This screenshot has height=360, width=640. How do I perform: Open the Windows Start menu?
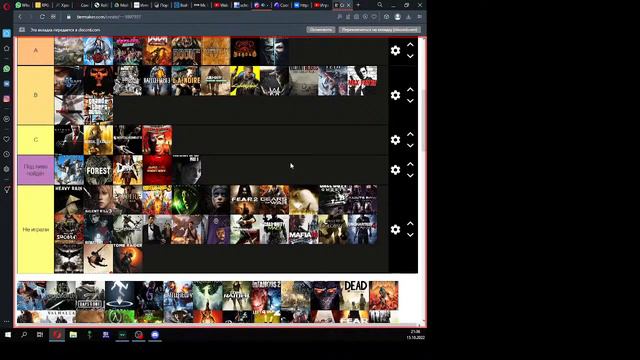8,335
